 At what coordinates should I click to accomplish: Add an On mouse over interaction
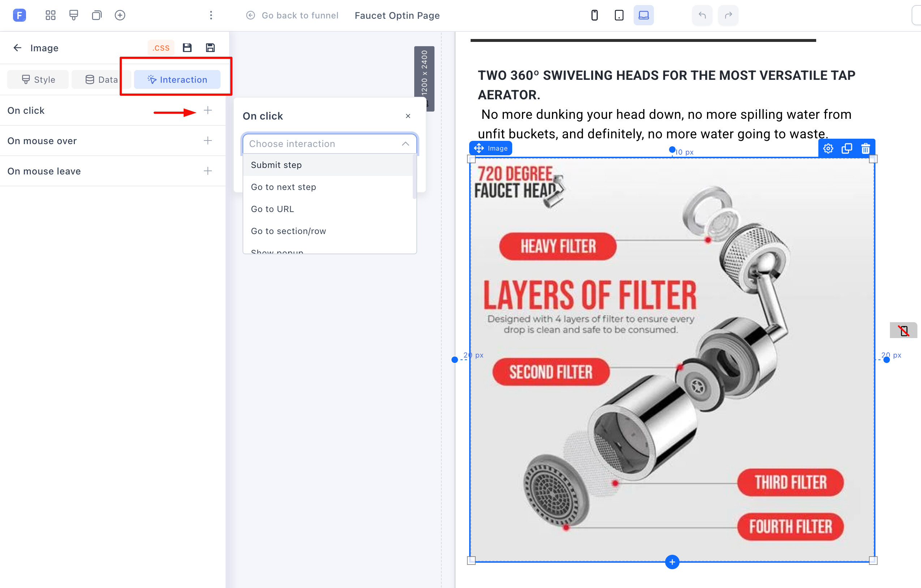tap(208, 140)
